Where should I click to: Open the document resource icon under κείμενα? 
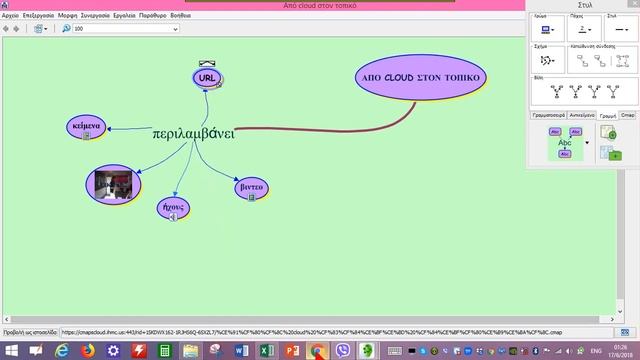86,136
